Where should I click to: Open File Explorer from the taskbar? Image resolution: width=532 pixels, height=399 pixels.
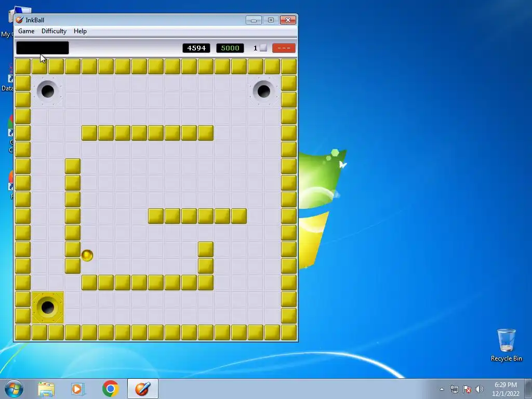coord(46,389)
